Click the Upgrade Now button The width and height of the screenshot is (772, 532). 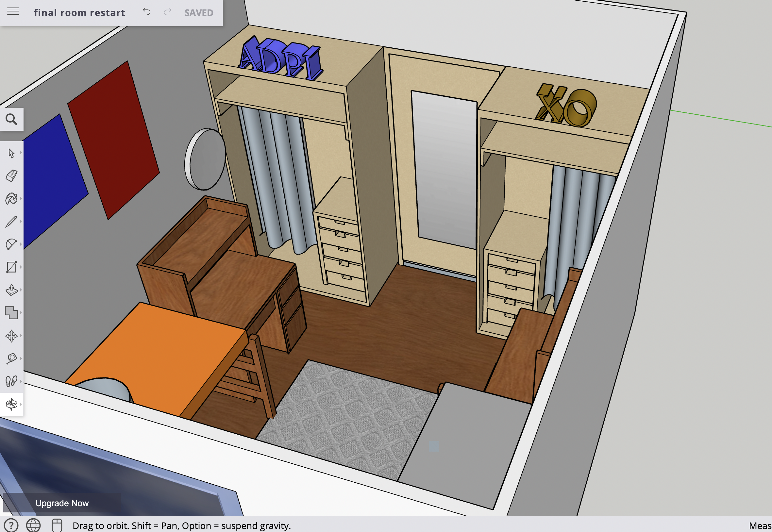point(62,503)
